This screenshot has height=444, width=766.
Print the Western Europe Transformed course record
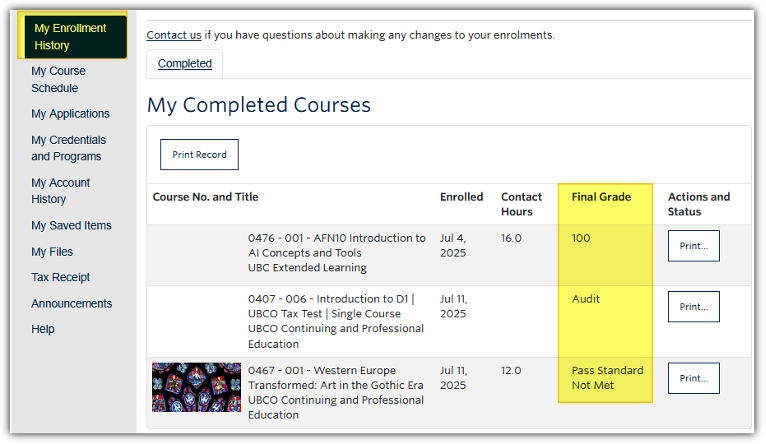[693, 379]
